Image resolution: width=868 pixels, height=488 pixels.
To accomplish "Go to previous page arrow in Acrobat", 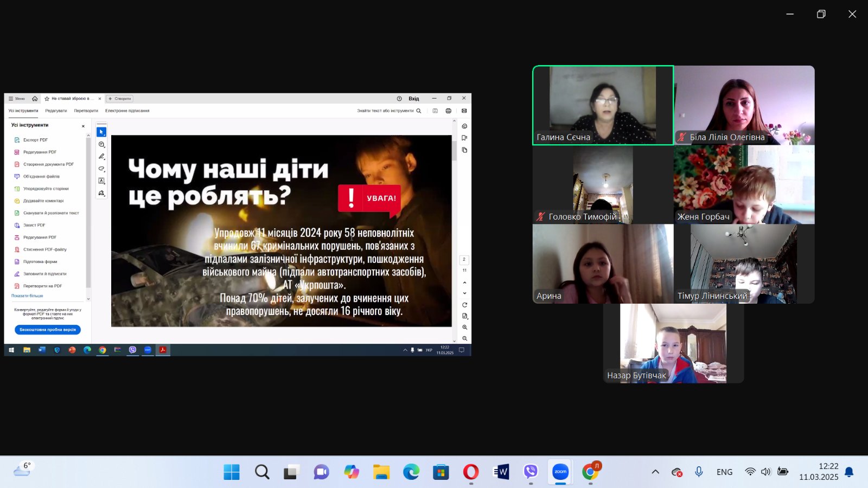I will 464,282.
